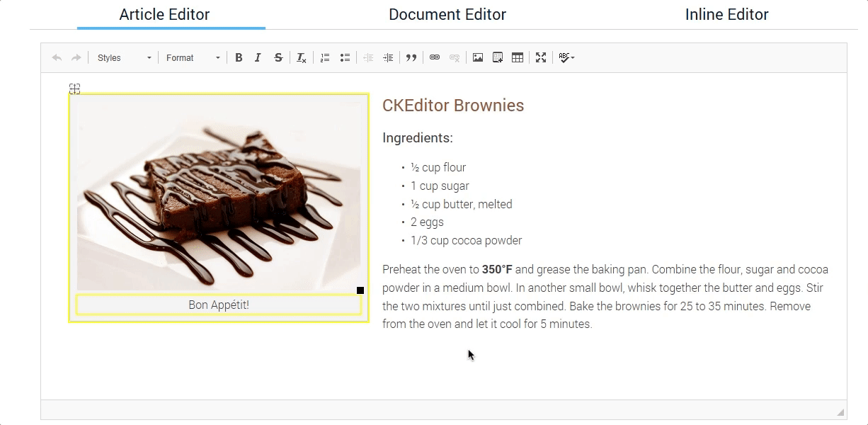
Task: Switch to the Article Editor tab
Action: (165, 14)
